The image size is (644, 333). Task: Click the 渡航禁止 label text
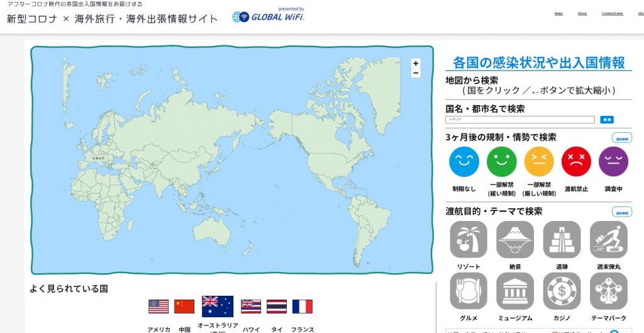click(x=576, y=189)
